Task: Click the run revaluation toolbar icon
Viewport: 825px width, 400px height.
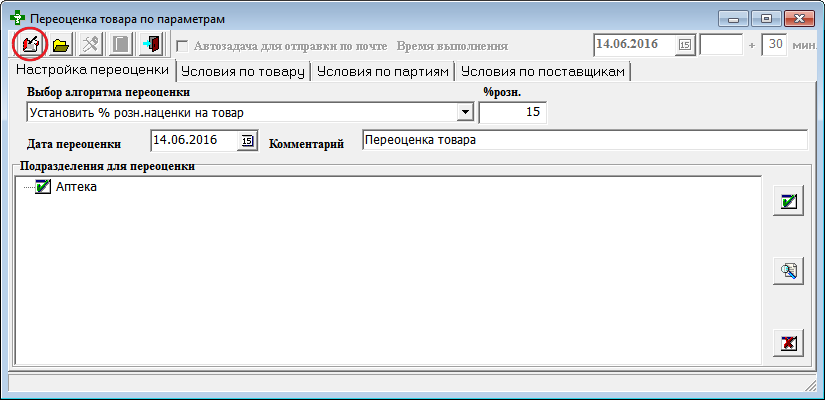Action: point(30,45)
